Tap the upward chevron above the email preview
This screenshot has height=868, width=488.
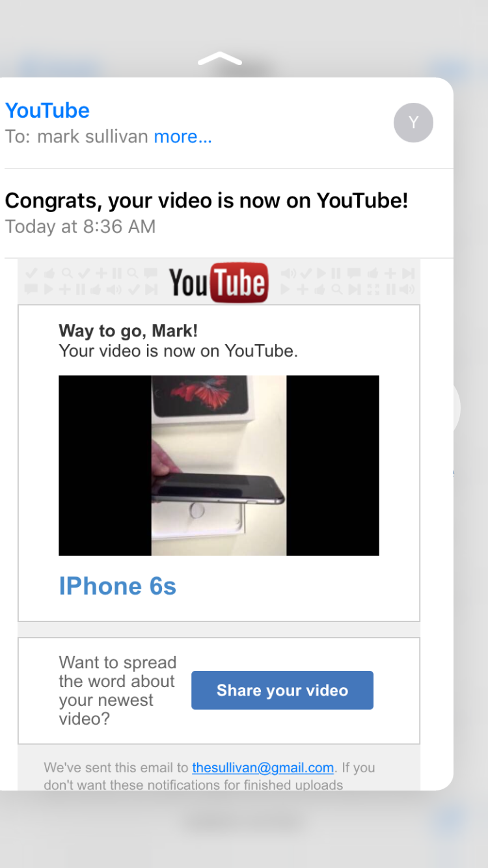click(x=220, y=59)
